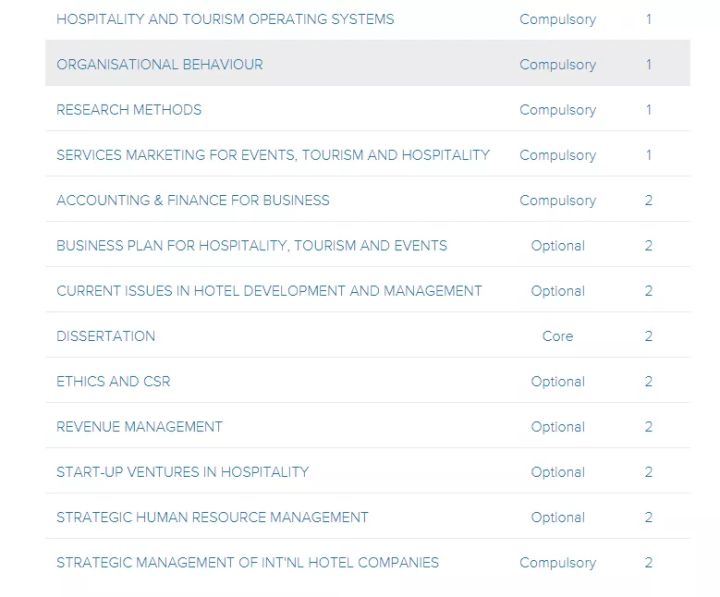Open Accounting & Finance for Business
The height and width of the screenshot is (597, 720).
click(x=193, y=200)
